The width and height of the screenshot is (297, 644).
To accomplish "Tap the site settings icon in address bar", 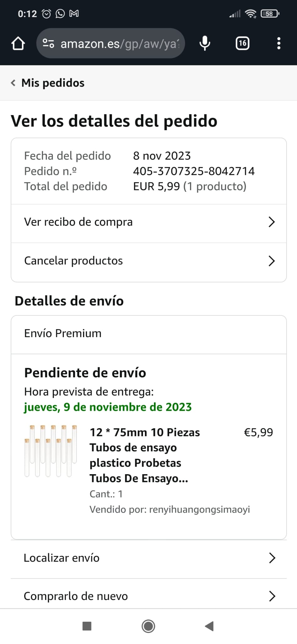I will (x=48, y=43).
